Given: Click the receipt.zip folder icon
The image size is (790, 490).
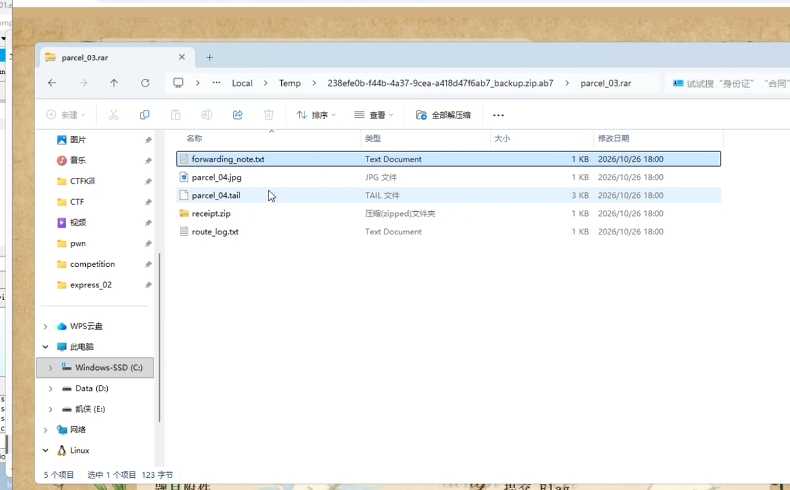Looking at the screenshot, I should point(184,214).
